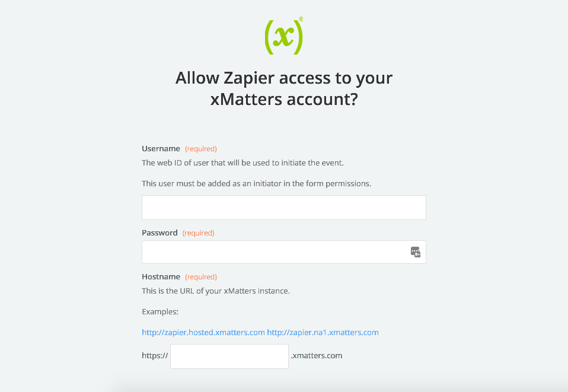
Task: Click the (required) tag beside Hostname
Action: pos(201,277)
